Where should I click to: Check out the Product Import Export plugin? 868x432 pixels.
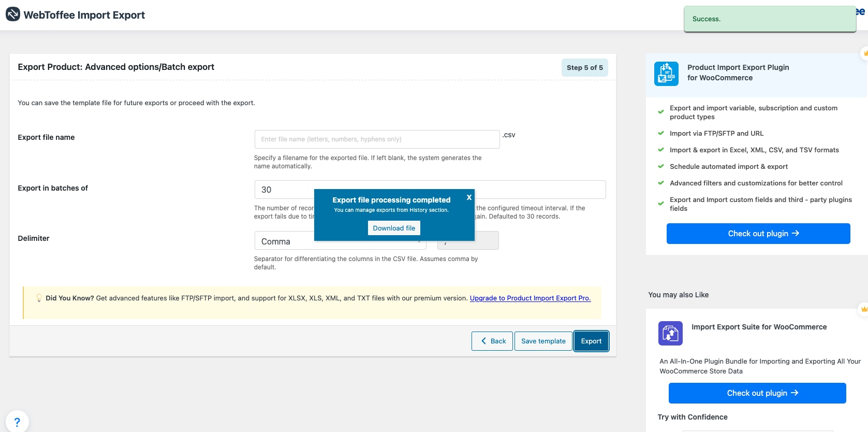click(758, 234)
